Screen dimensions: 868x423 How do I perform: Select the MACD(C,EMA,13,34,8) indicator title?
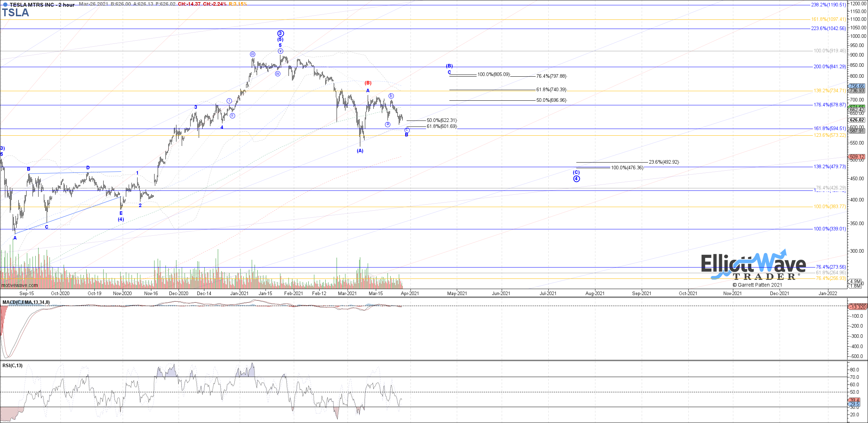click(26, 302)
